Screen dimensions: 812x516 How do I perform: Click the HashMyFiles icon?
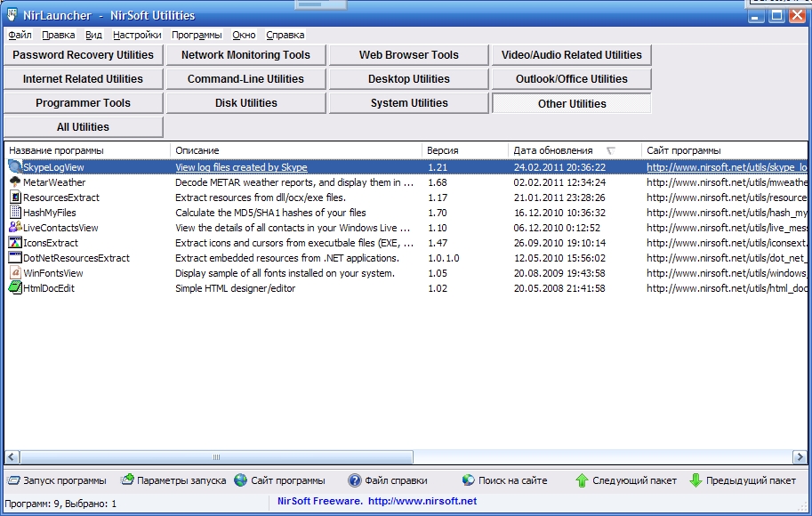click(15, 213)
